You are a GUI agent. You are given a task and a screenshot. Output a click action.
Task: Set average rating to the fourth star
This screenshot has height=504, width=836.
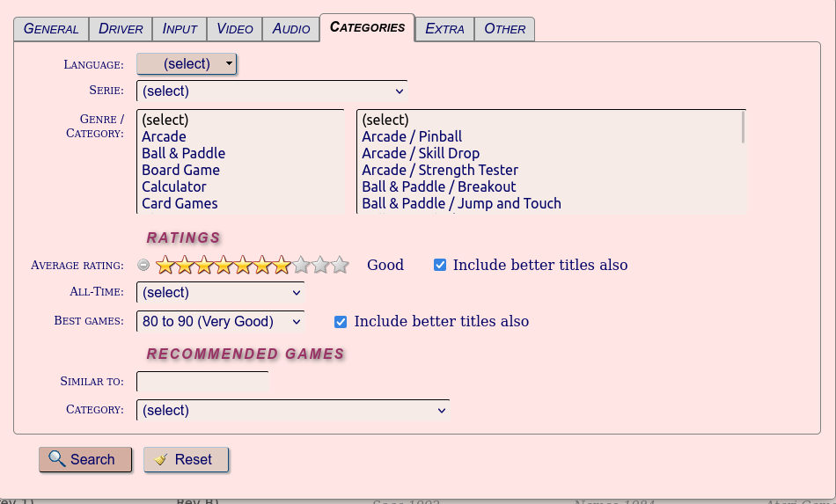224,265
